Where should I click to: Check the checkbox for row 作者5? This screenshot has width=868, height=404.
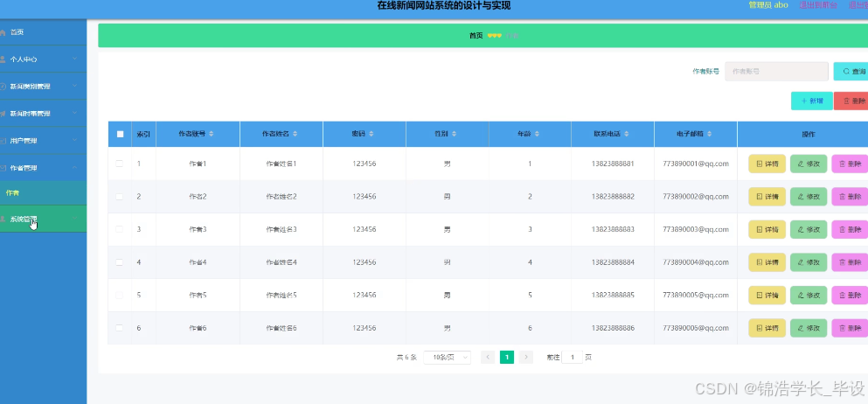(119, 295)
